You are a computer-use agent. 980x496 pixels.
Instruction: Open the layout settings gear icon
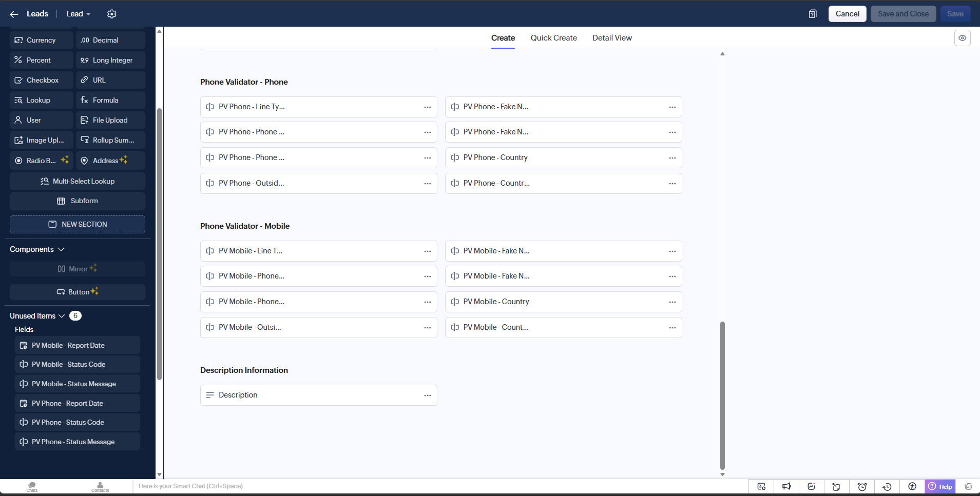click(x=112, y=14)
